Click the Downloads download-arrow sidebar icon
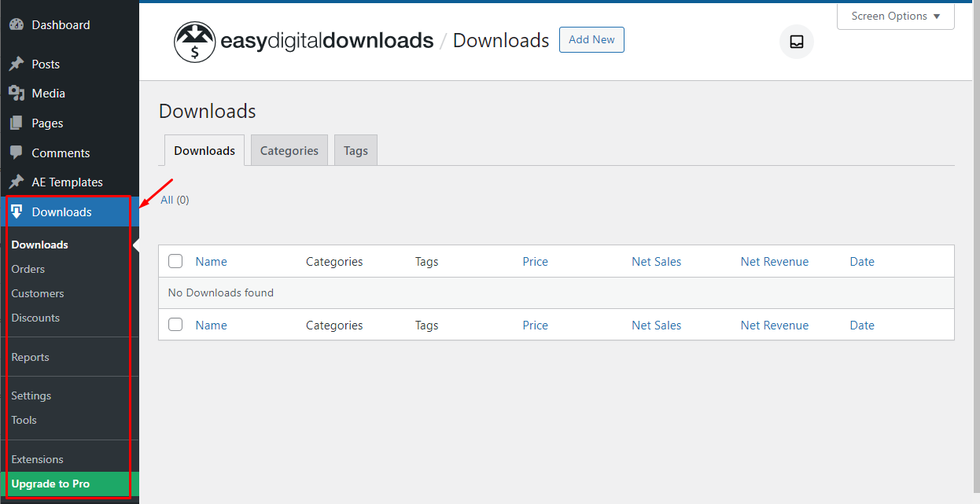Viewport: 980px width, 504px height. click(x=17, y=212)
